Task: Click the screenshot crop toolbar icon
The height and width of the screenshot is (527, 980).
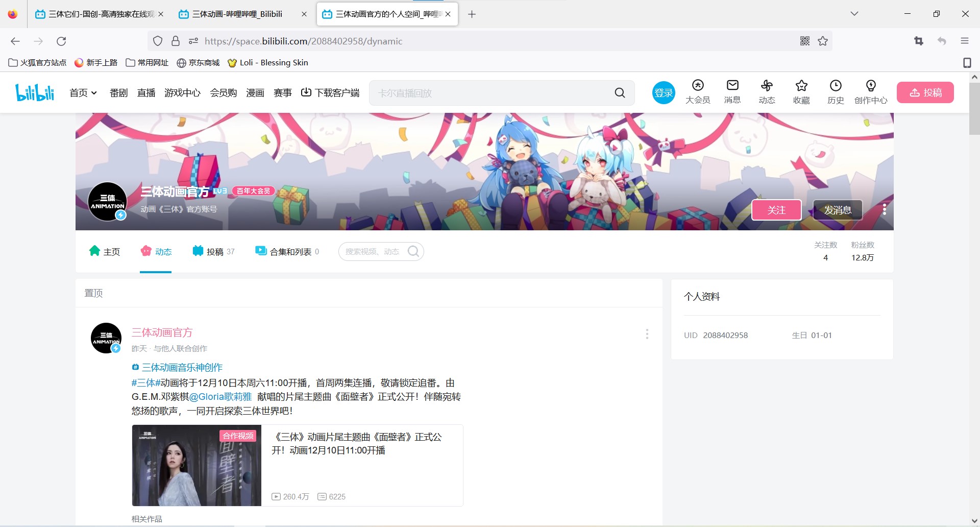Action: pos(919,41)
